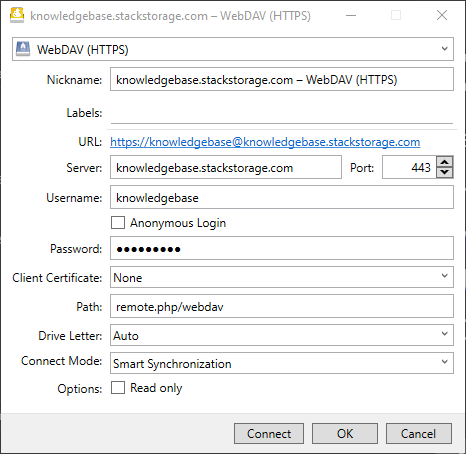Click the Password field
Viewport: 466px width, 454px height.
tap(282, 248)
